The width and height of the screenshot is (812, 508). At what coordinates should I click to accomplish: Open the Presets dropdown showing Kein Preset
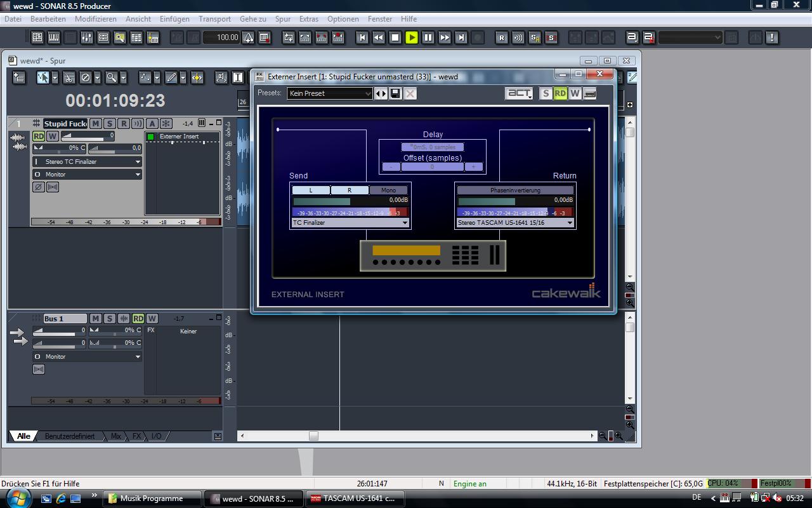coord(330,93)
